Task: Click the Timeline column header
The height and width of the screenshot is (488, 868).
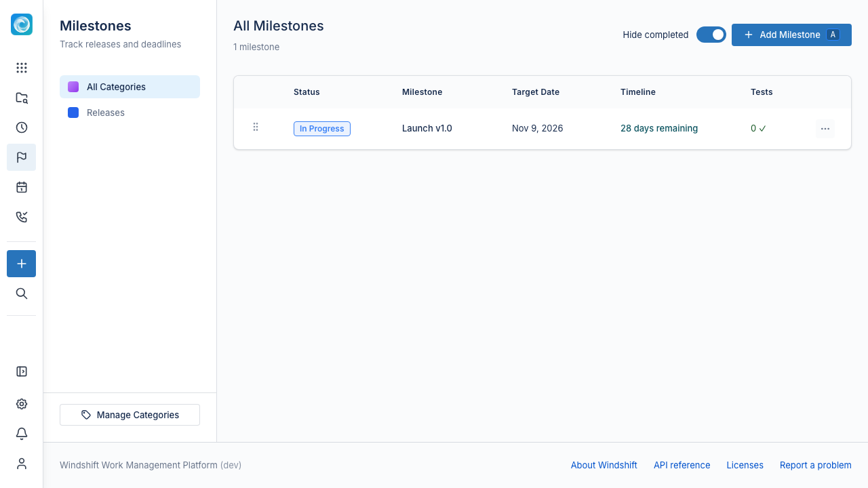Action: (x=638, y=92)
